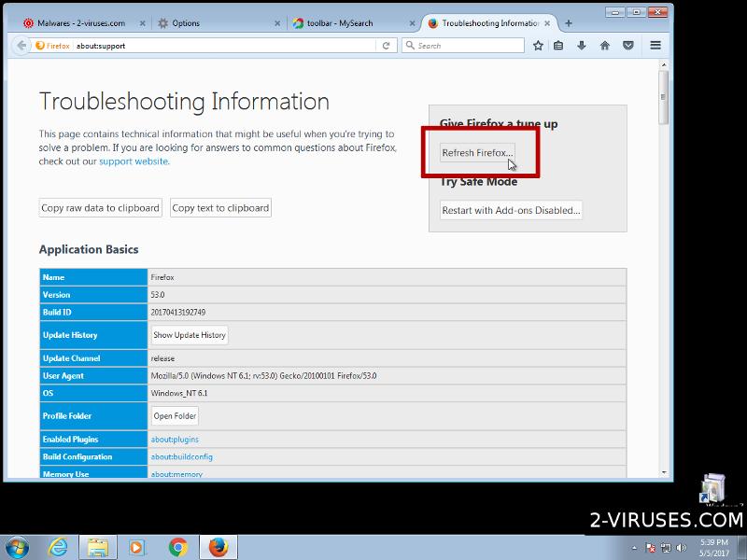Image resolution: width=747 pixels, height=560 pixels.
Task: Reload the page with the refresh icon
Action: [387, 45]
